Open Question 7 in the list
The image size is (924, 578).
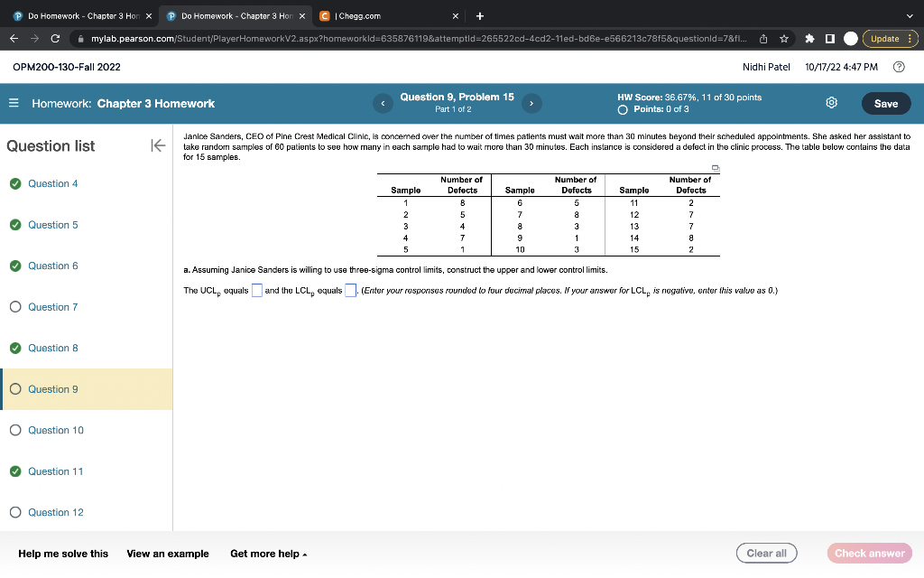click(x=52, y=307)
